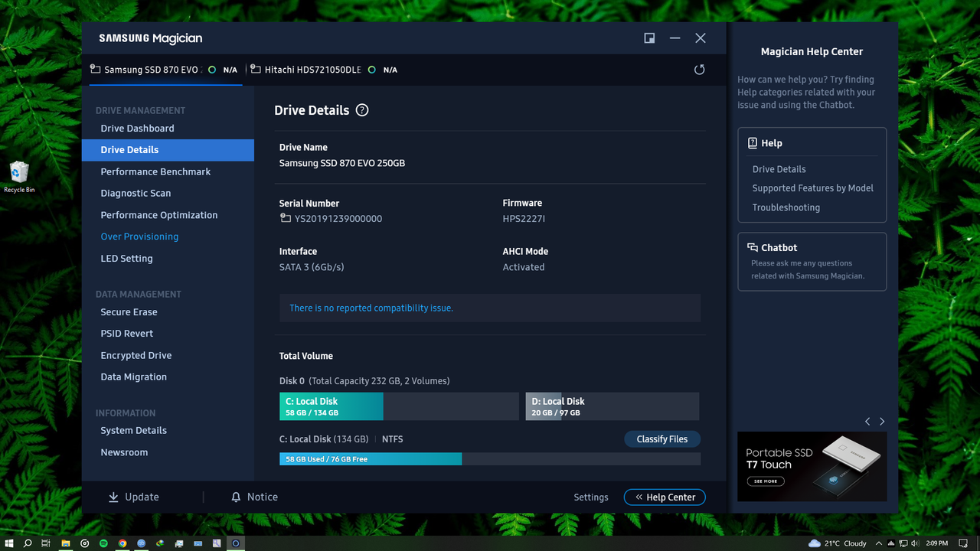Image resolution: width=980 pixels, height=551 pixels.
Task: Click the Classify Files button
Action: point(662,439)
